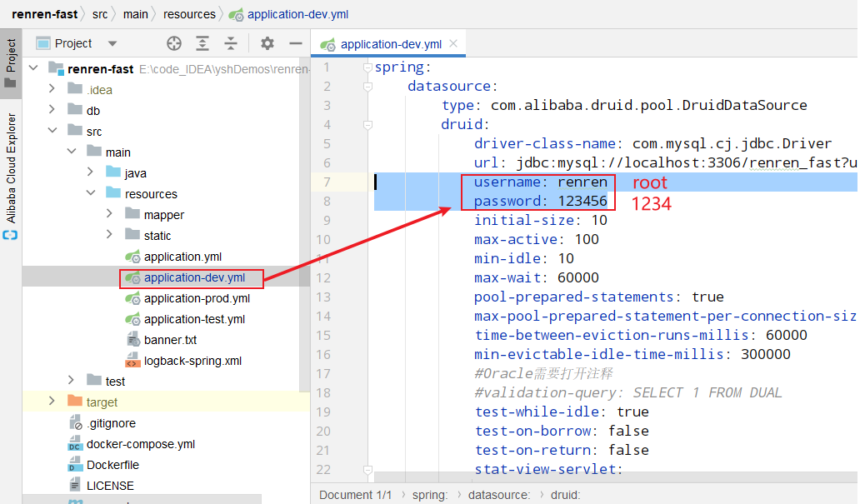865x504 pixels.
Task: Click the Expand All icon in Project toolbar
Action: coord(202,43)
